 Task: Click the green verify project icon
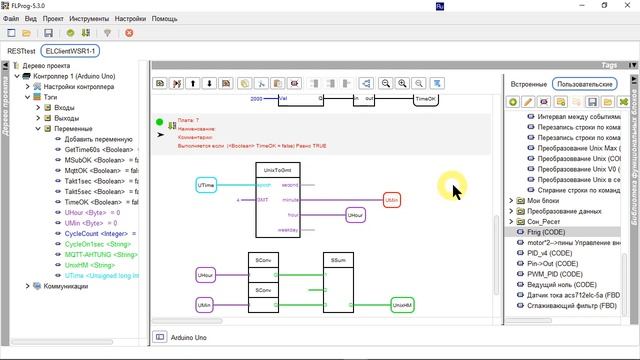click(x=70, y=33)
